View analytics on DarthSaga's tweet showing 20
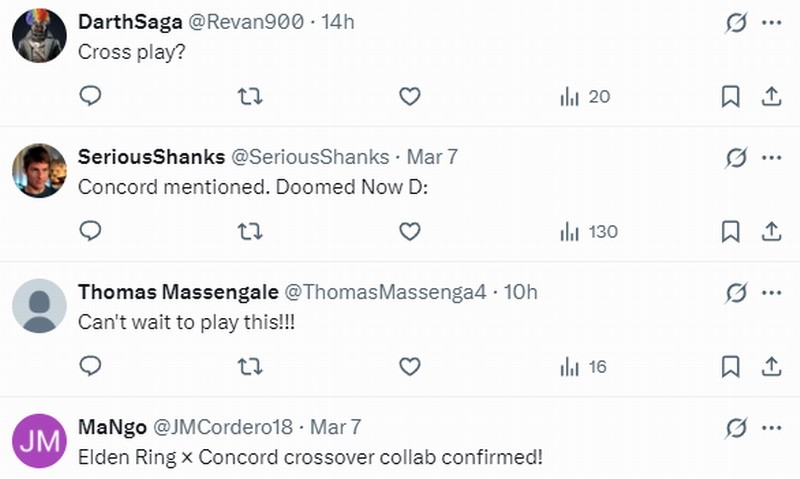 click(x=585, y=96)
